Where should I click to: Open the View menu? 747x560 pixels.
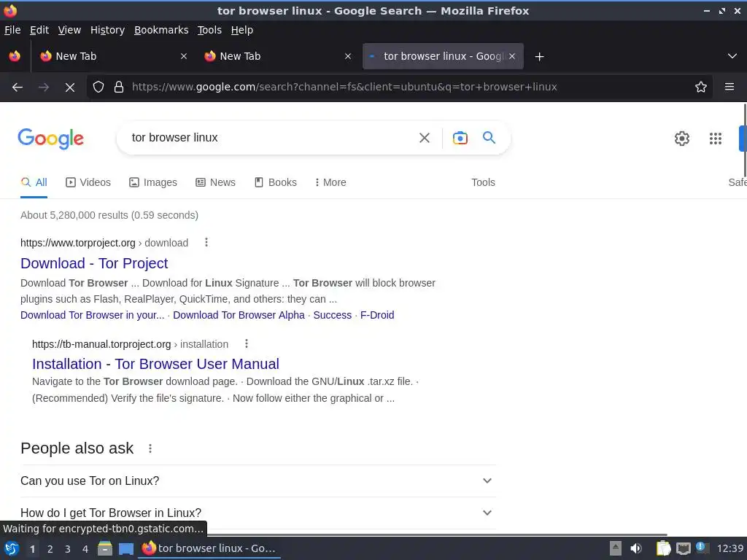(69, 30)
